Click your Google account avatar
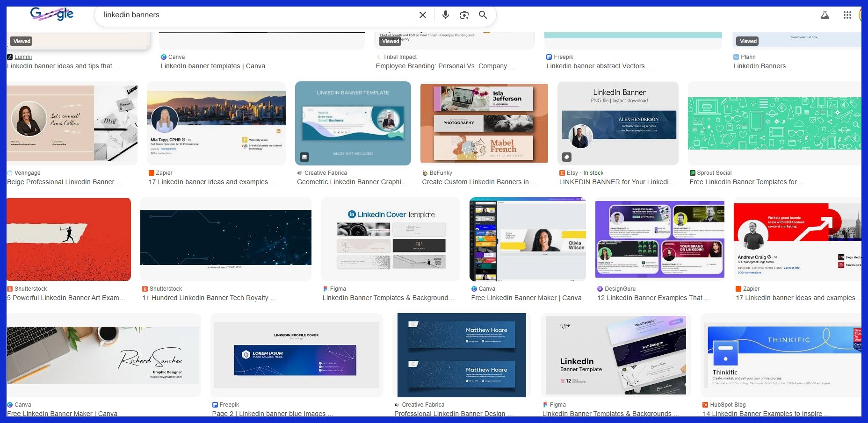The height and width of the screenshot is (423, 868). (x=864, y=14)
